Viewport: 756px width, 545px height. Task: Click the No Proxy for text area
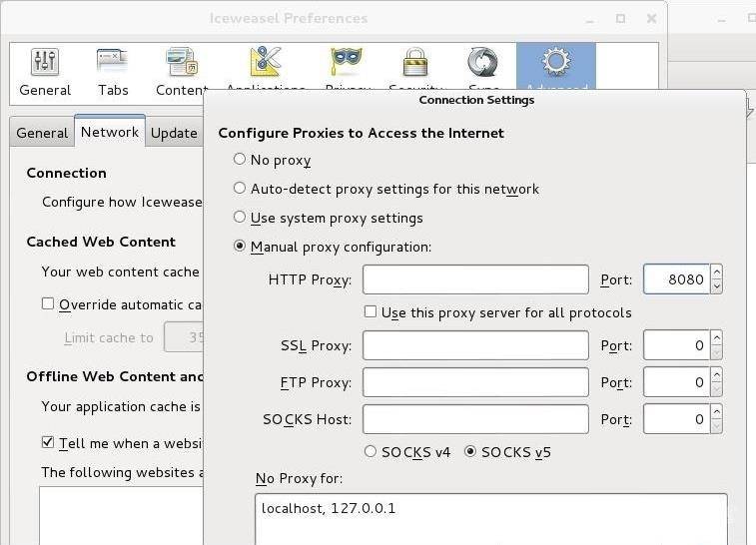[490, 519]
